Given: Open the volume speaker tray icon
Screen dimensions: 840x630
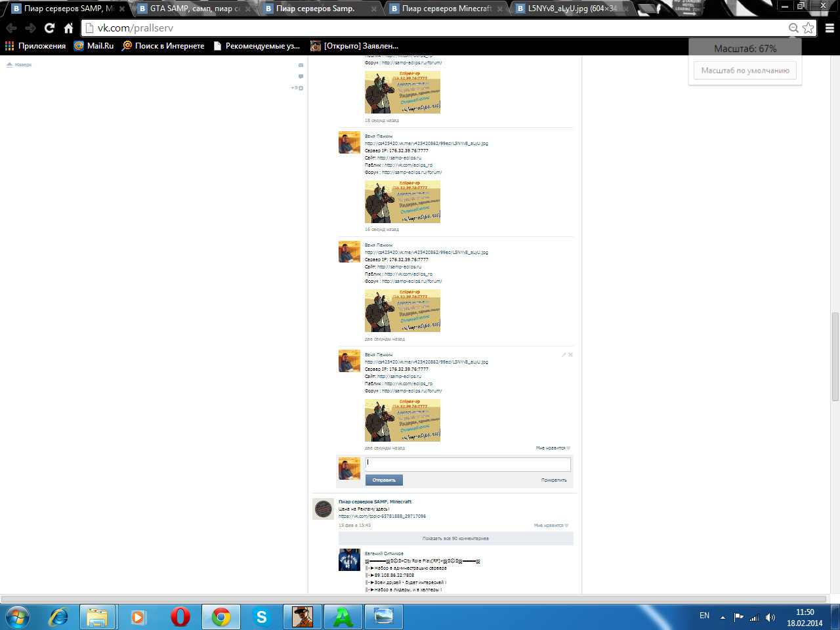Looking at the screenshot, I should pyautogui.click(x=770, y=618).
